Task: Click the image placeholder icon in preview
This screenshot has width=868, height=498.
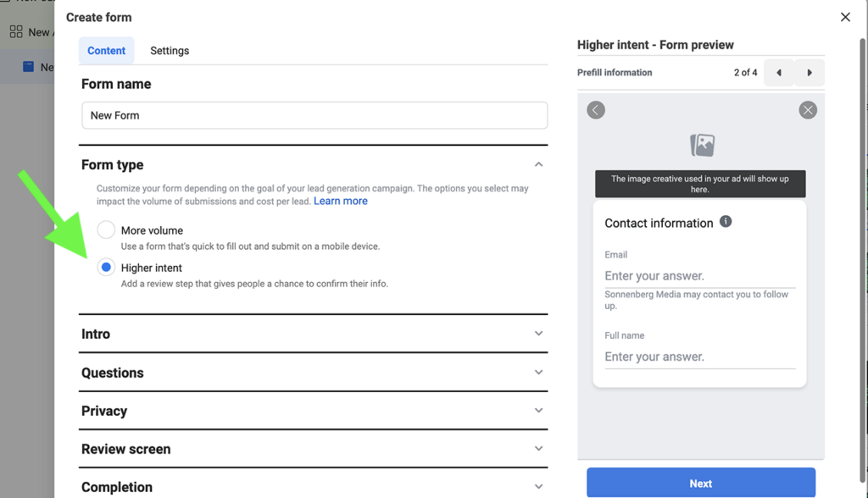Action: point(702,147)
